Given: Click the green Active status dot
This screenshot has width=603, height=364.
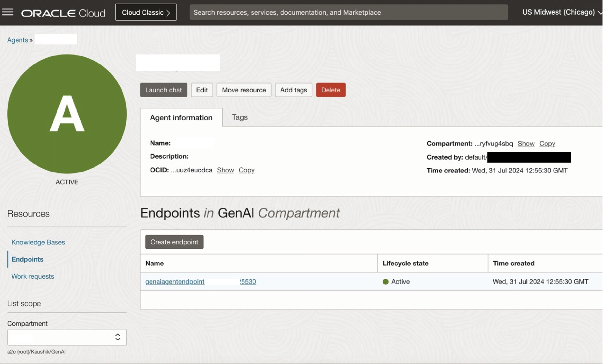Looking at the screenshot, I should [386, 282].
